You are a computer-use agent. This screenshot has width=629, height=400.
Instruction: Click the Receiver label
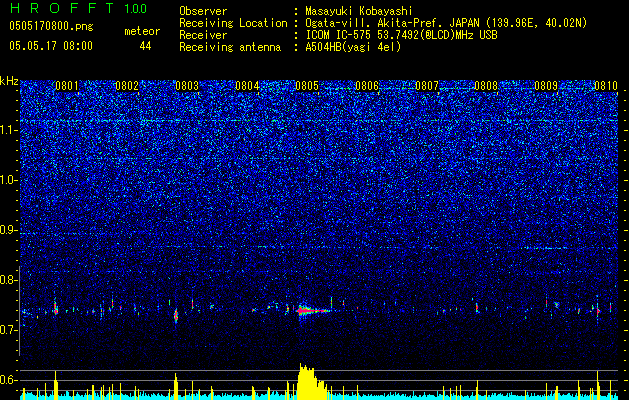click(x=203, y=35)
